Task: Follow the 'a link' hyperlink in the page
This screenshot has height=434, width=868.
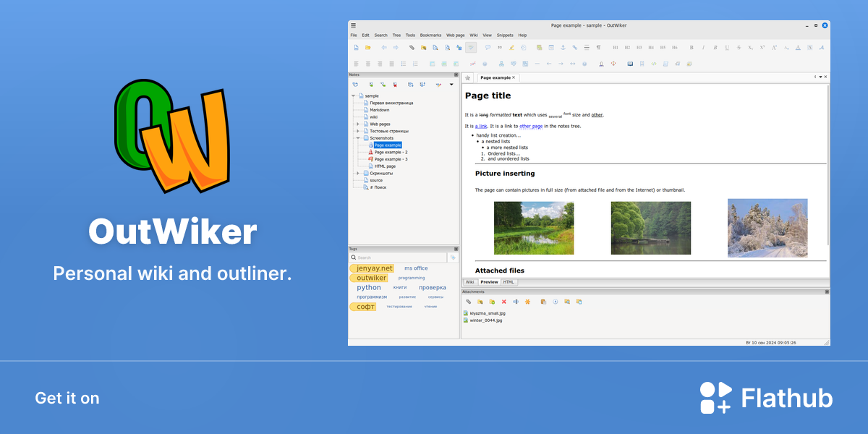Action: tap(481, 127)
